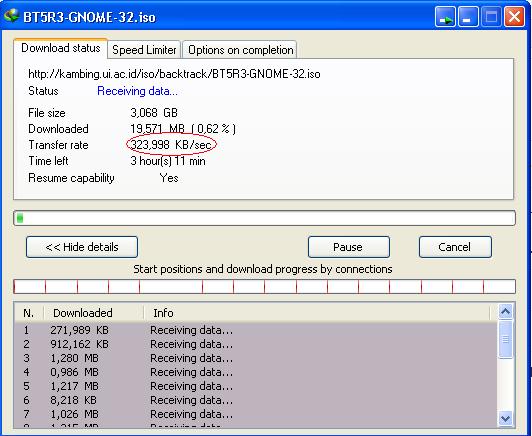The image size is (532, 436).
Task: Click the scroll up arrow in connections list
Action: (506, 311)
